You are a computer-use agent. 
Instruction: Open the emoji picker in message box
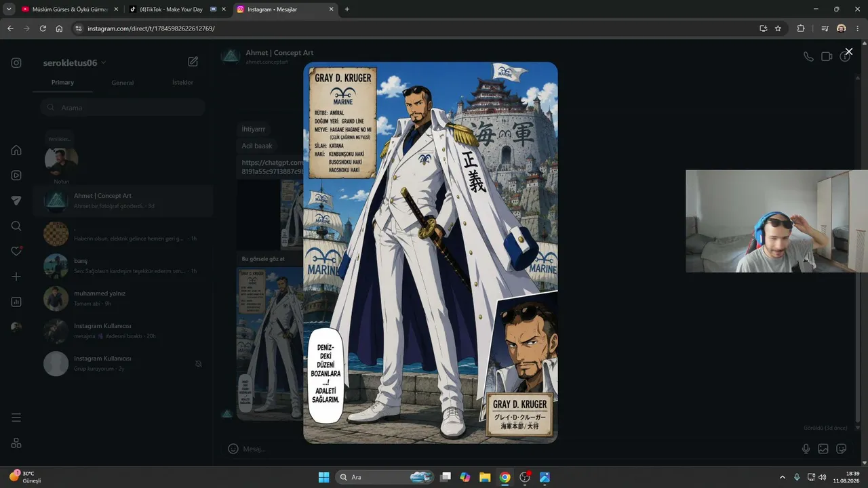(x=233, y=449)
